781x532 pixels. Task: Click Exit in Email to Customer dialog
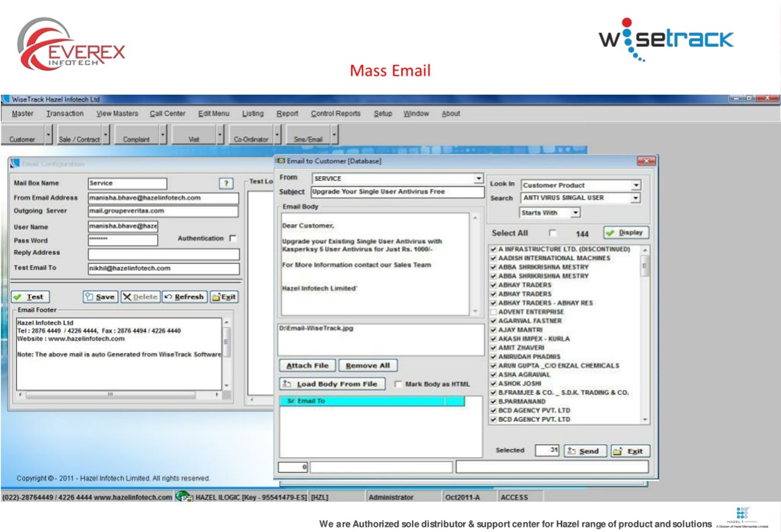[630, 451]
